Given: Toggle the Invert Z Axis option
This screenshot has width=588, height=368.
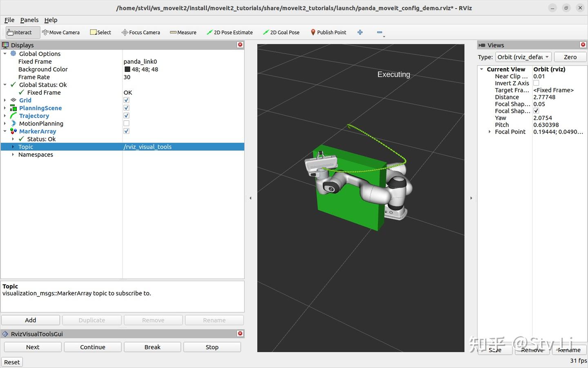Looking at the screenshot, I should click(536, 83).
